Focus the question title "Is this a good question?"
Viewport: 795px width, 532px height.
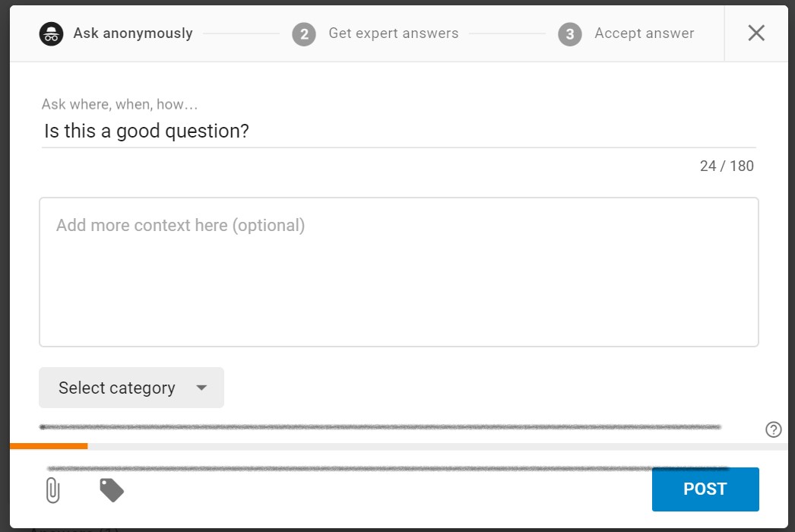[147, 131]
